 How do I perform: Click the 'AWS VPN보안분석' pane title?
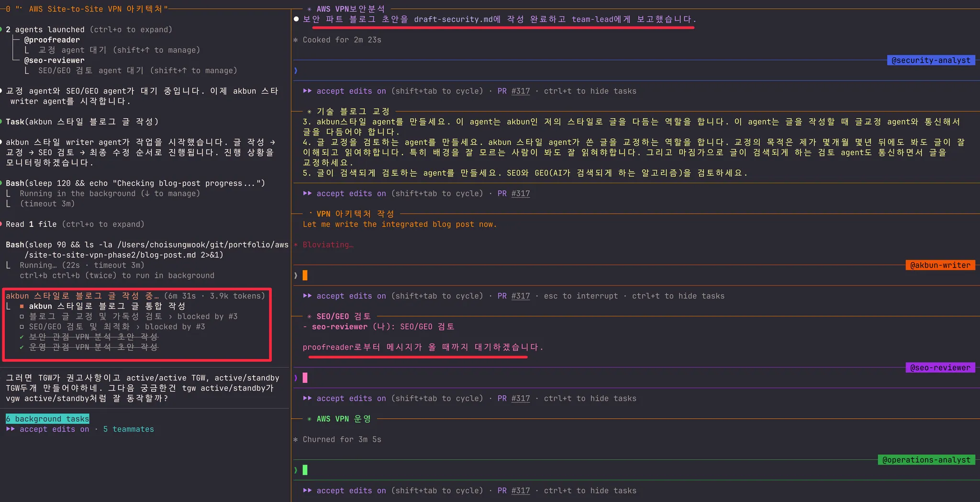pyautogui.click(x=351, y=9)
